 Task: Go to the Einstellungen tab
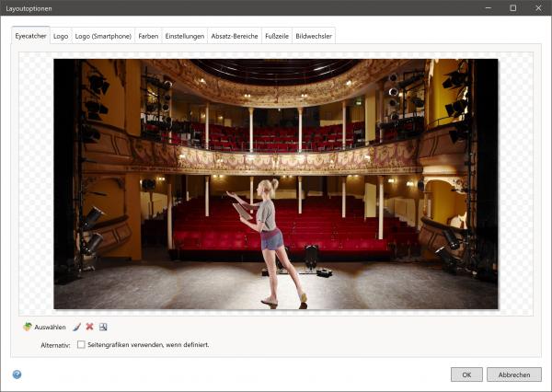[184, 36]
